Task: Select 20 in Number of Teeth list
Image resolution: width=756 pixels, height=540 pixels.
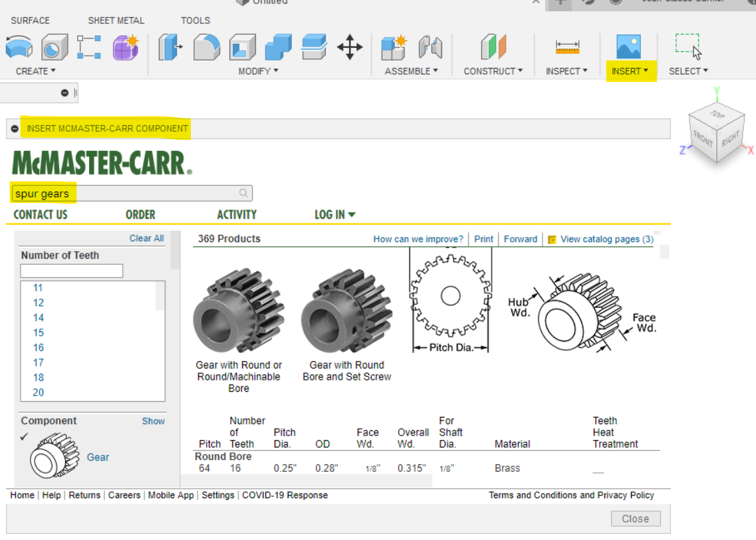Action: (38, 392)
